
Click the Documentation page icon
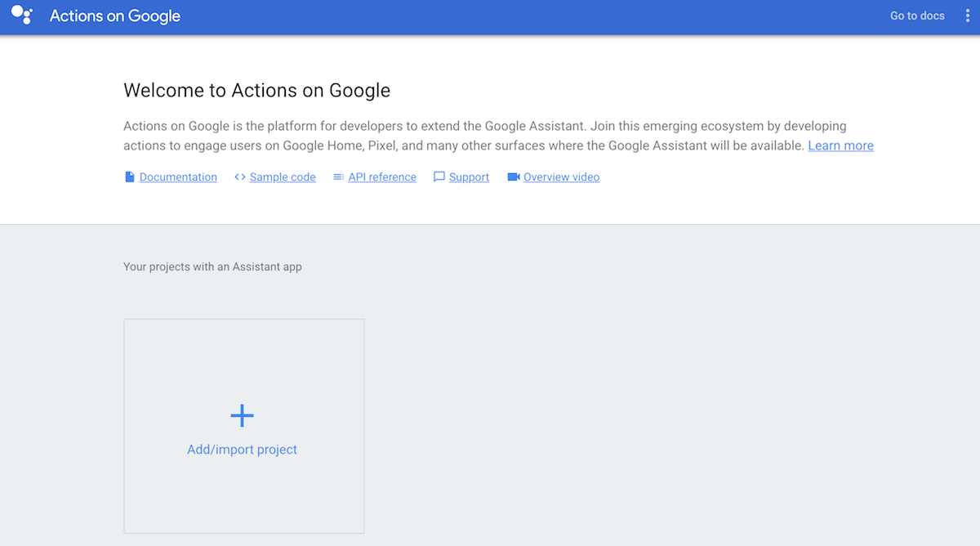tap(129, 177)
